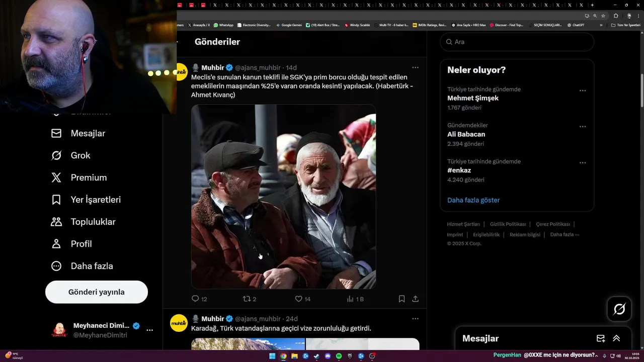Open more options on SGK post

tap(415, 67)
